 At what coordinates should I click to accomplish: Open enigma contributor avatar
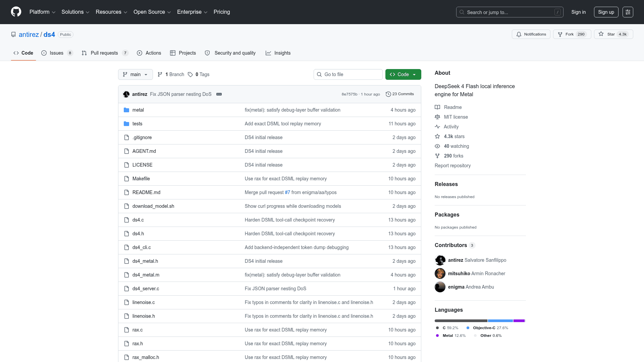pos(440,287)
